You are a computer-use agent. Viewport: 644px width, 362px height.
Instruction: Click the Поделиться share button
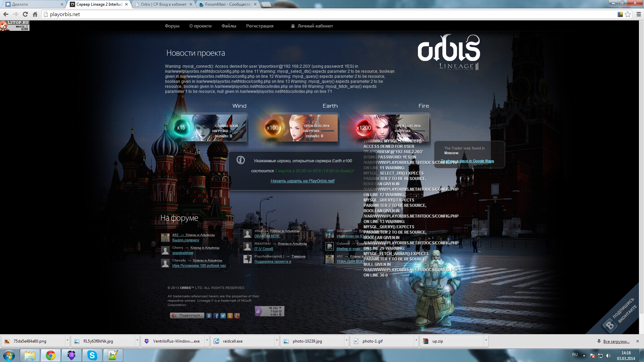(187, 315)
